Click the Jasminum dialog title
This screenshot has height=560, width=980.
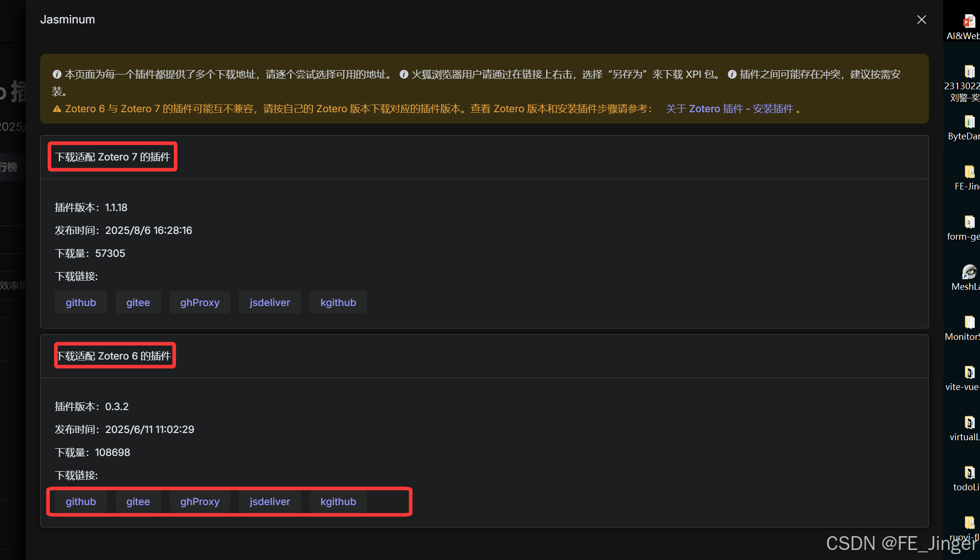pyautogui.click(x=67, y=20)
